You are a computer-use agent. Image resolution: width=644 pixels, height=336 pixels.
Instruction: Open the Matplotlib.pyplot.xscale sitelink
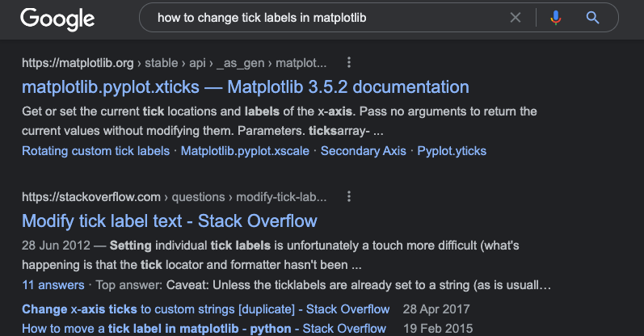[246, 151]
